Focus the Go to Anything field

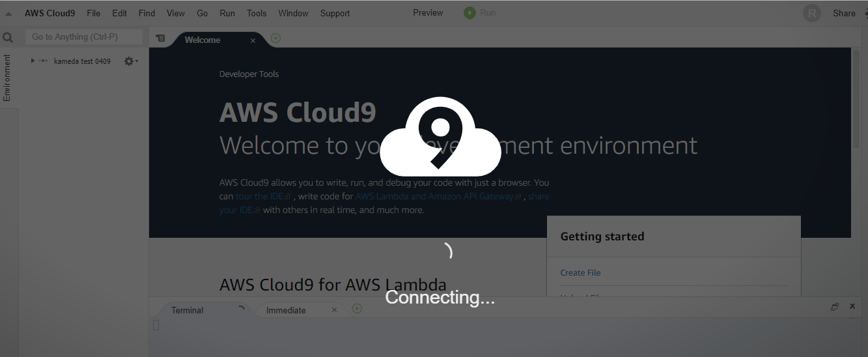[83, 37]
